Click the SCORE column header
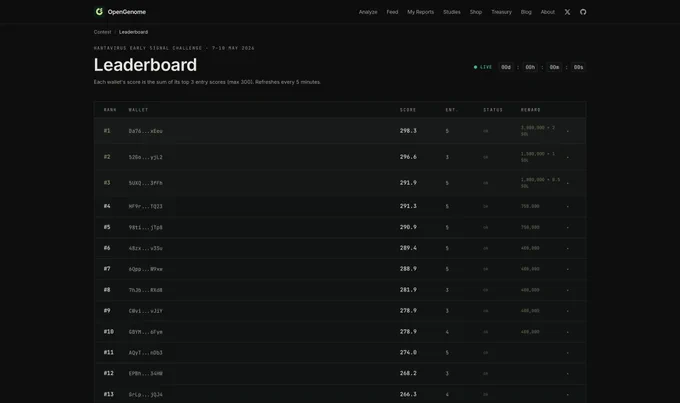Viewport: 680px width, 403px height. point(408,110)
